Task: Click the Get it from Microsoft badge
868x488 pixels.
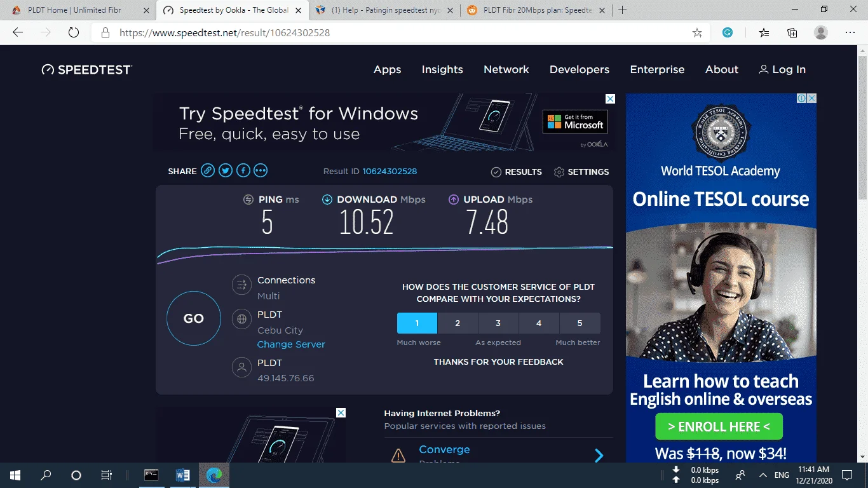Action: (575, 121)
